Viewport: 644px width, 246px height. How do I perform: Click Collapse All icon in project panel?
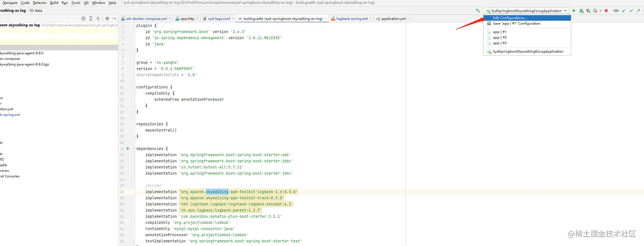[98, 19]
